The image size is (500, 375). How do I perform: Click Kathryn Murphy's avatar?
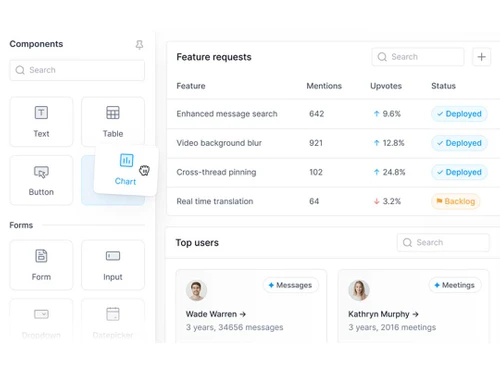click(x=359, y=290)
